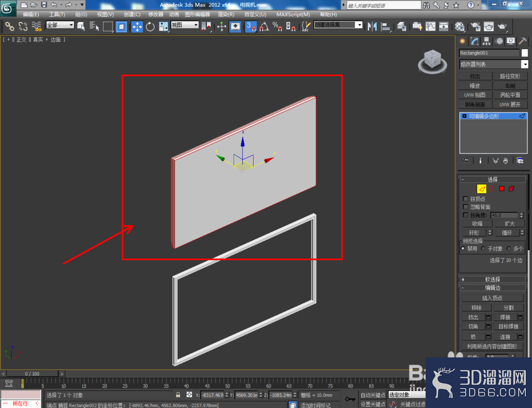The image size is (532, 408).
Task: Open the 编辑(E) menu
Action: [x=31, y=14]
